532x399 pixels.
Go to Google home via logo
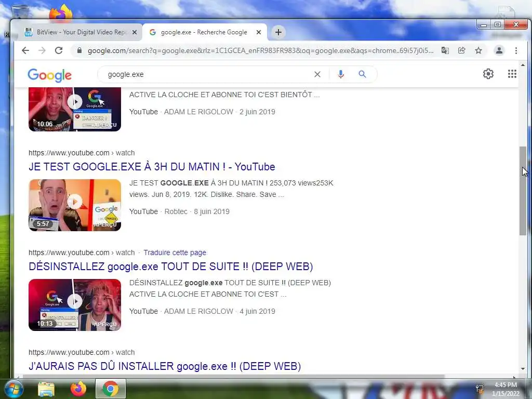click(49, 75)
